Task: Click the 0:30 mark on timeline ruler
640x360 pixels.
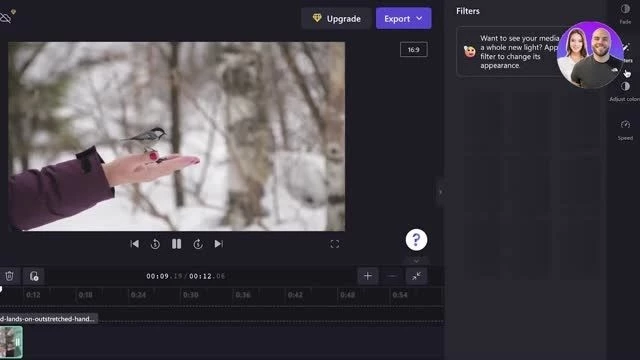Action: pyautogui.click(x=191, y=295)
